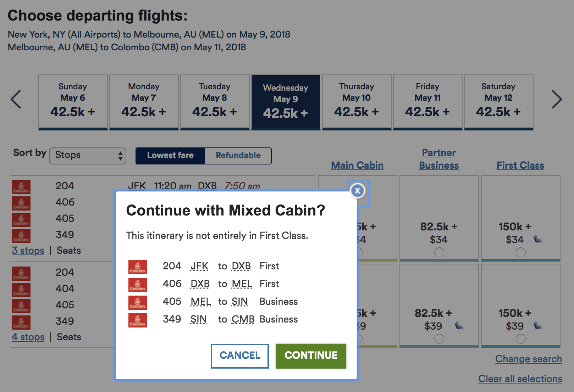Click Emirates logo next to flight 406 in list
The width and height of the screenshot is (574, 392).
(x=21, y=203)
